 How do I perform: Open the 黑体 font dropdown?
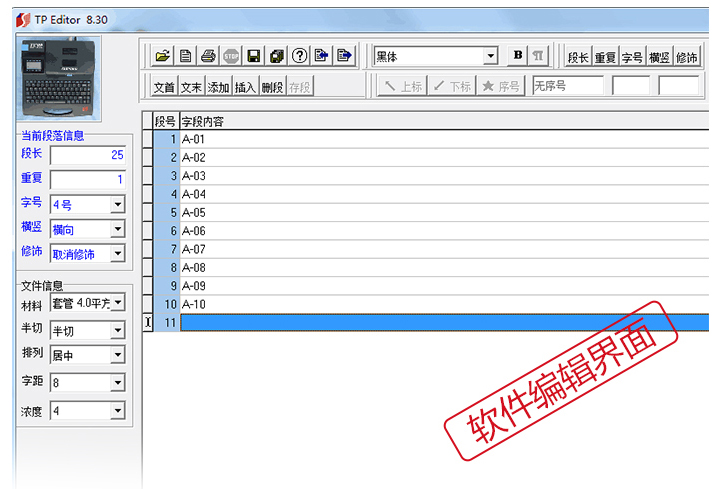click(x=490, y=57)
